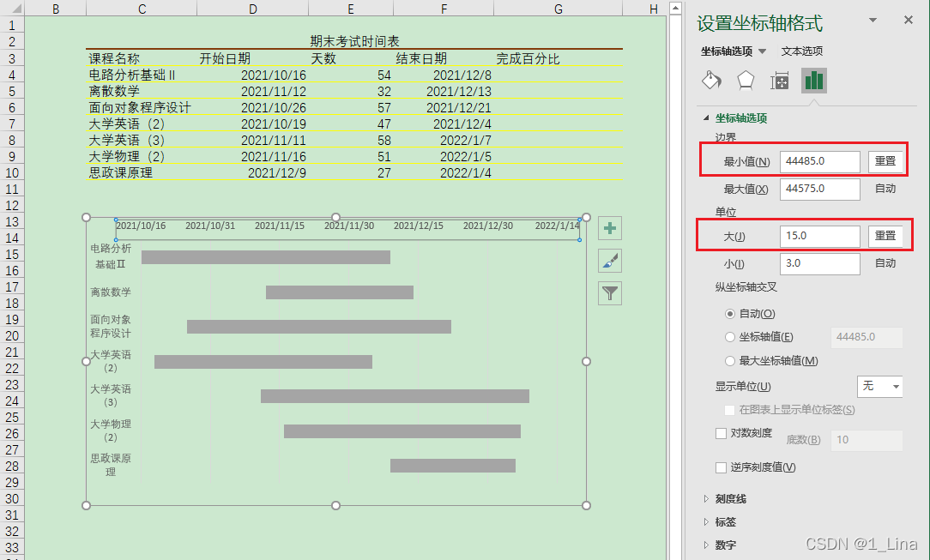Click the 开始日期 header cell
The image size is (930, 560).
225,58
